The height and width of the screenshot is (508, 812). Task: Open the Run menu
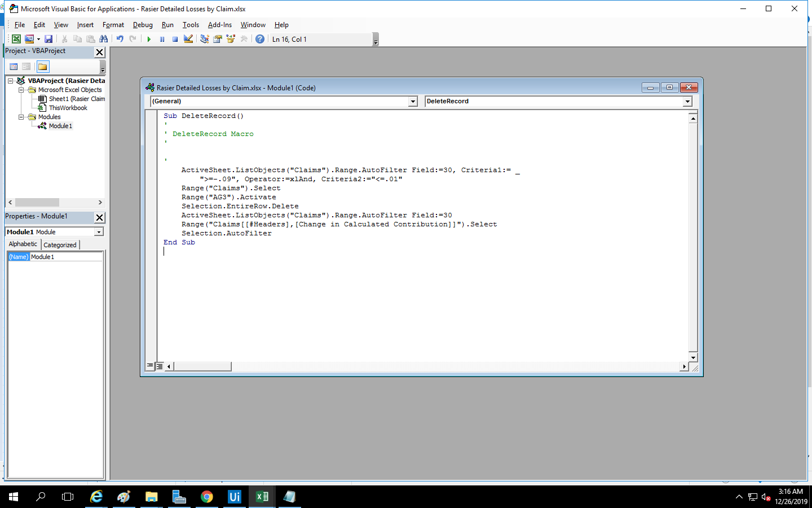pos(167,25)
